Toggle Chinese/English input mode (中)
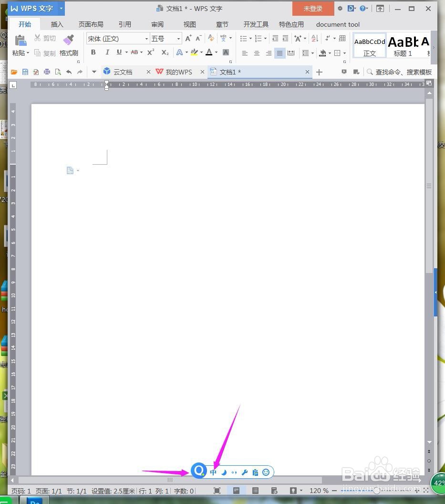Image resolution: width=445 pixels, height=504 pixels. pos(213,472)
